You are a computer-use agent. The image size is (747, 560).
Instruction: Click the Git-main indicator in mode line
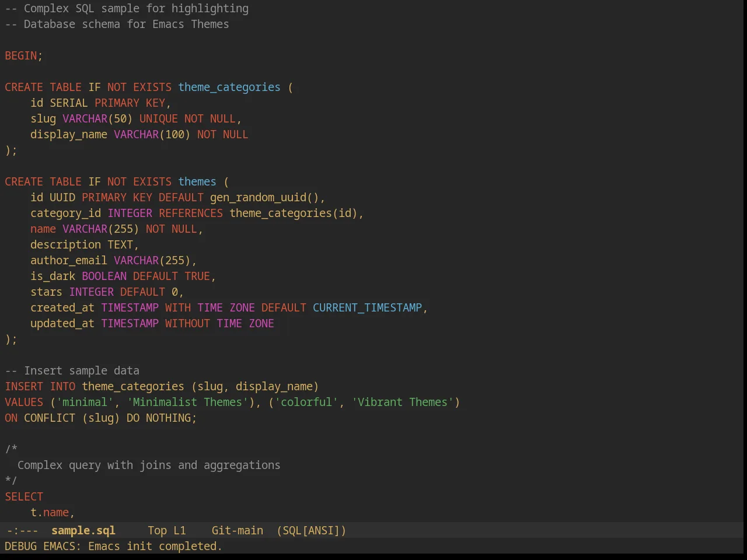[x=237, y=530]
